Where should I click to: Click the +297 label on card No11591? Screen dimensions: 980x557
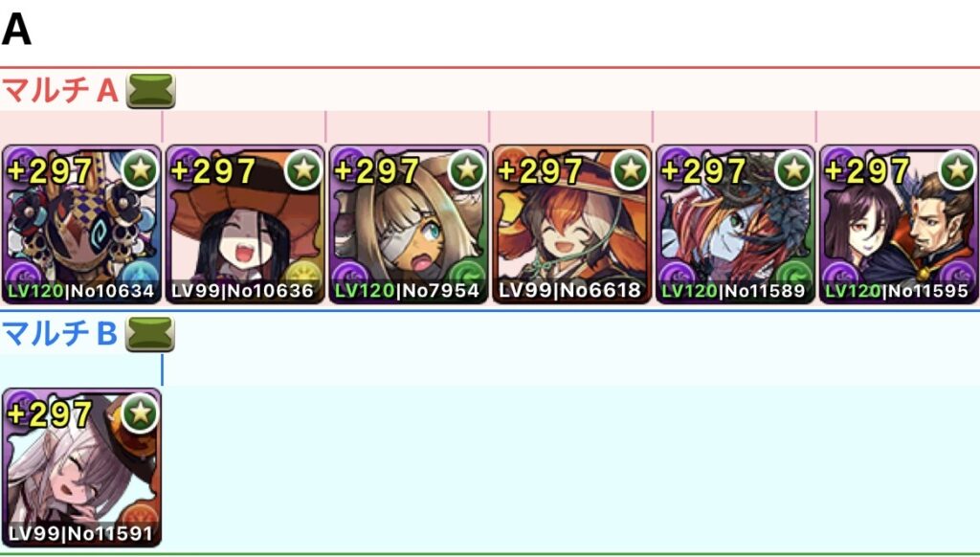pos(50,413)
